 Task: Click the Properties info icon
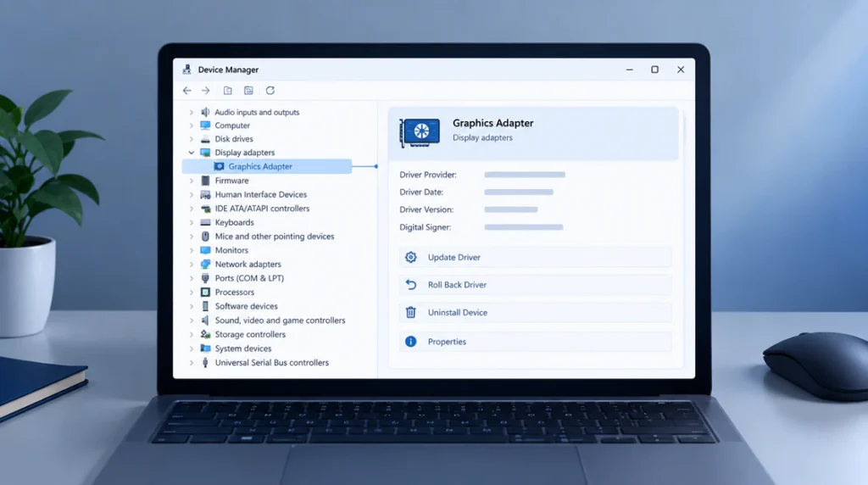click(x=411, y=342)
